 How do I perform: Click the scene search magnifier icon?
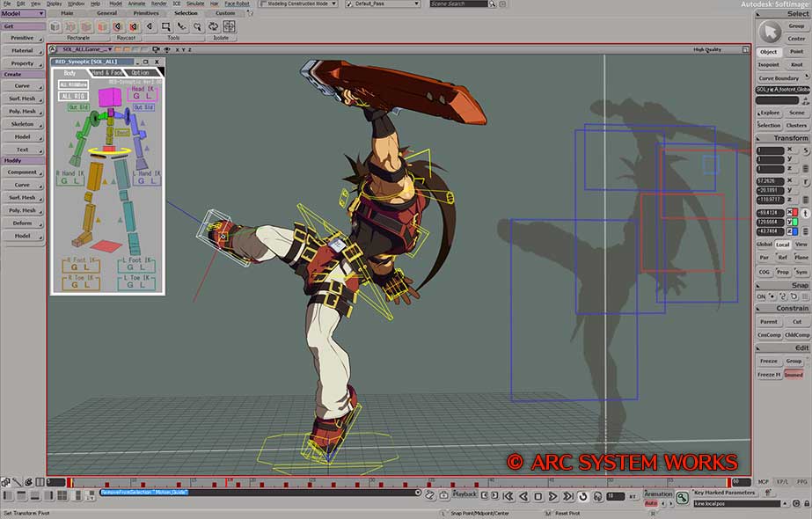pyautogui.click(x=492, y=4)
